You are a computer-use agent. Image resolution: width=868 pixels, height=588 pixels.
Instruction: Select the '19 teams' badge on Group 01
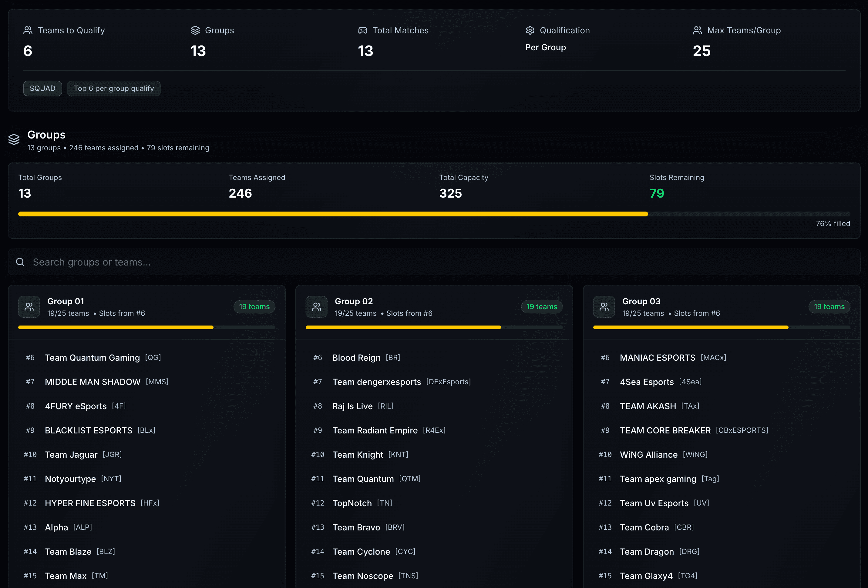tap(254, 306)
